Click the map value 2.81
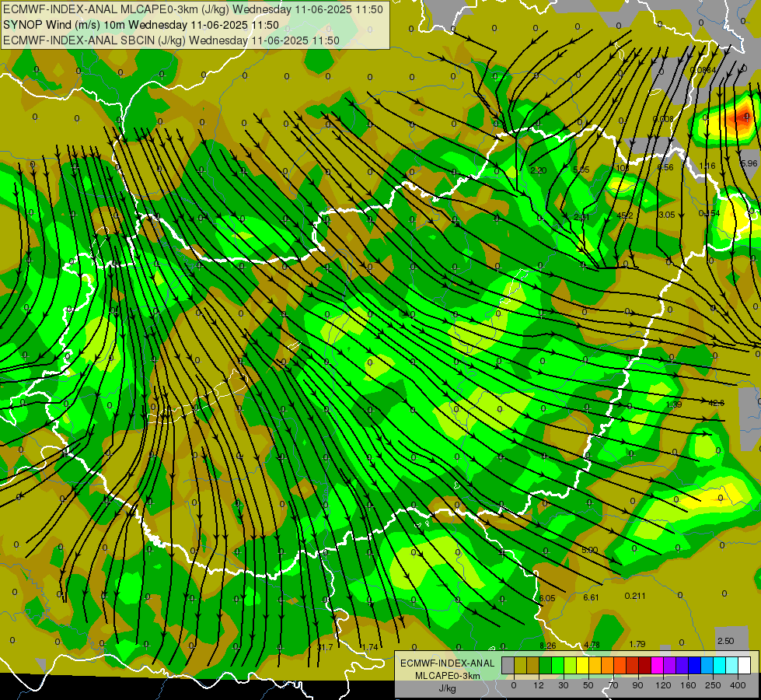 point(581,217)
